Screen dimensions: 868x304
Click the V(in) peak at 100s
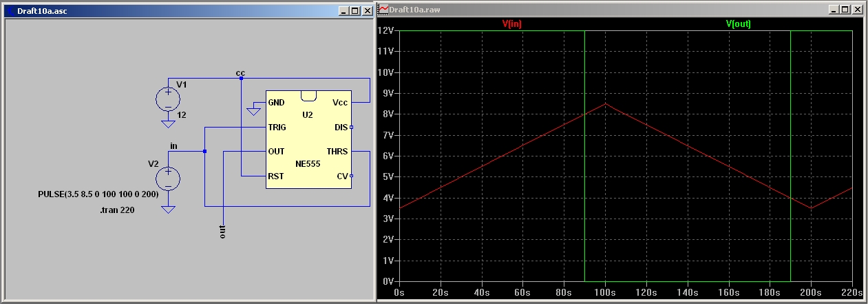(605, 103)
